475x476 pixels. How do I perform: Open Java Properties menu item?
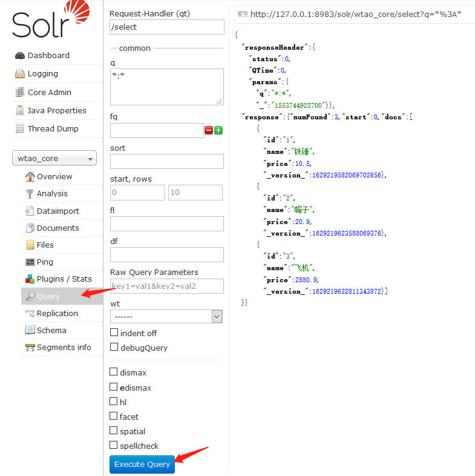click(57, 110)
